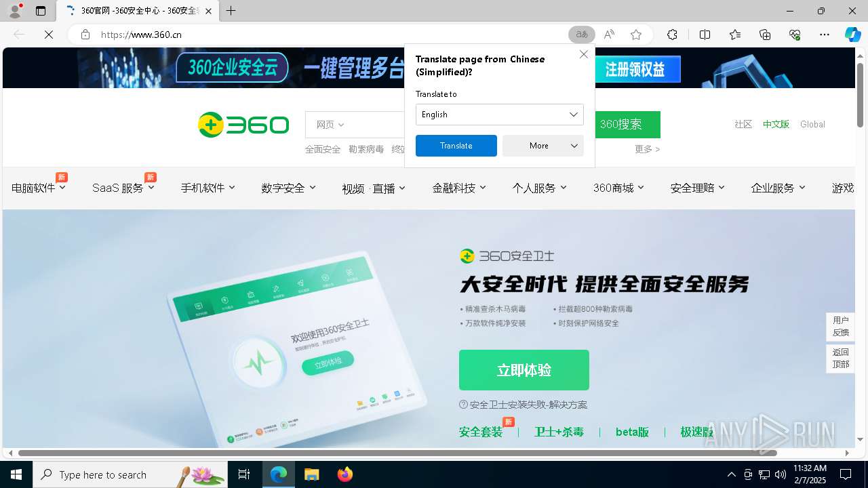Open Task View on the taskbar

[244, 474]
